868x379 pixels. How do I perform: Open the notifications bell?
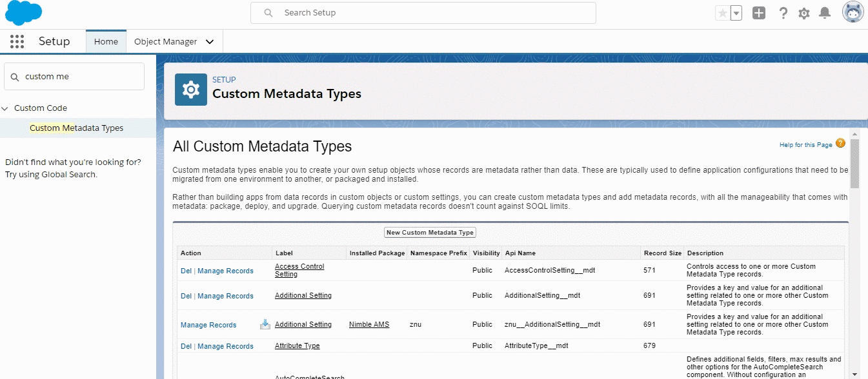click(x=825, y=13)
